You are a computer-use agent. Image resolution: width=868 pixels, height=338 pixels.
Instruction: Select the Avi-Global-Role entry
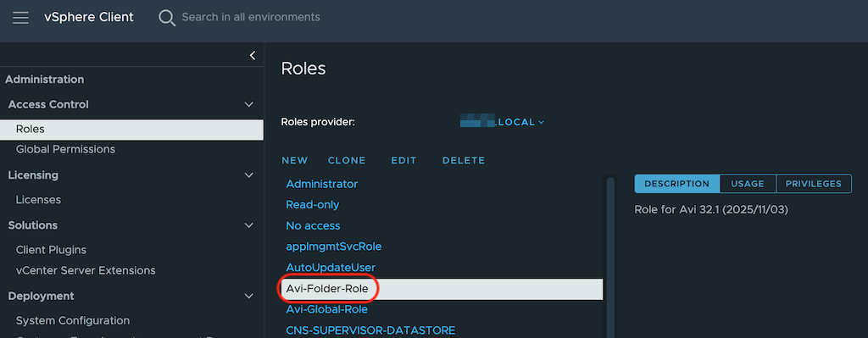[x=326, y=309]
